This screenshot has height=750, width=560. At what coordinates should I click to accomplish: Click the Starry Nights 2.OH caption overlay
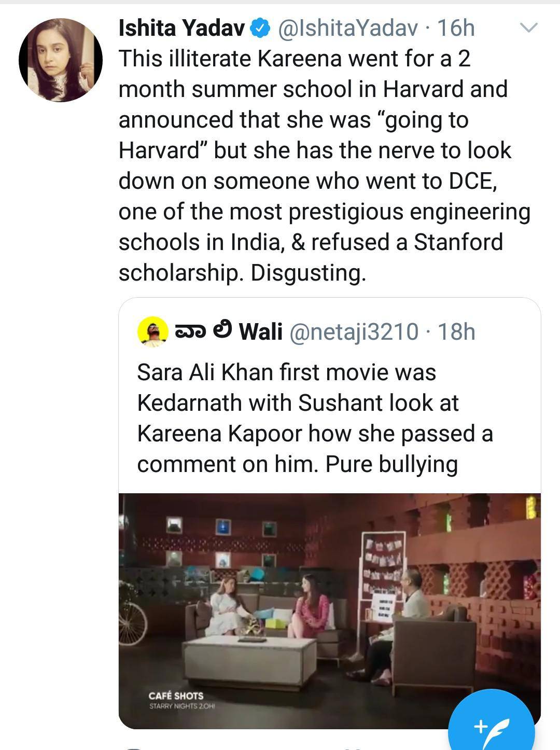[x=183, y=705]
